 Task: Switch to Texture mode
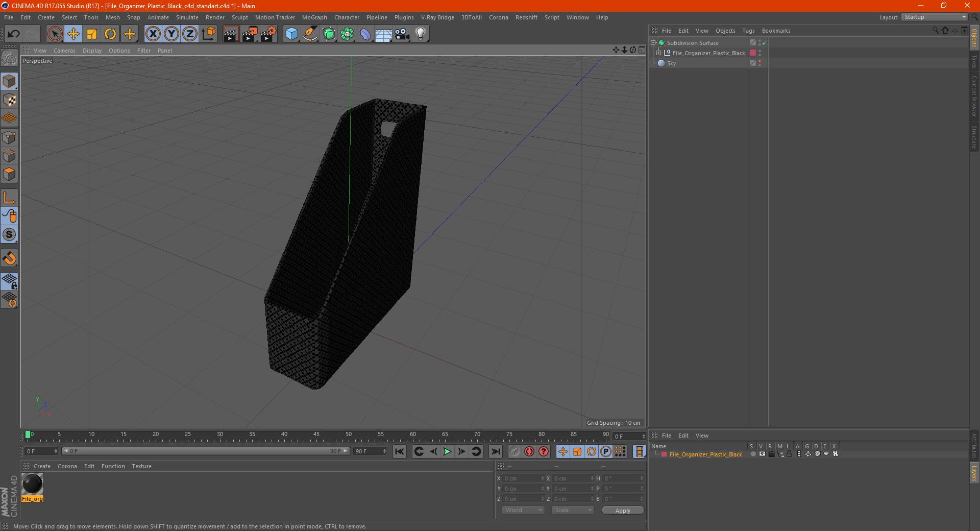pyautogui.click(x=10, y=100)
